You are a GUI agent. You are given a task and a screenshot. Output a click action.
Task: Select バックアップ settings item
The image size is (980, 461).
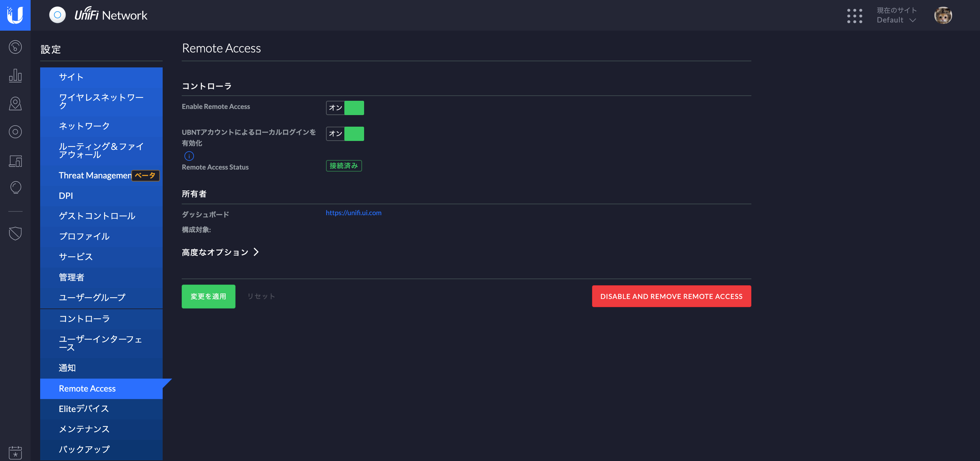click(101, 449)
